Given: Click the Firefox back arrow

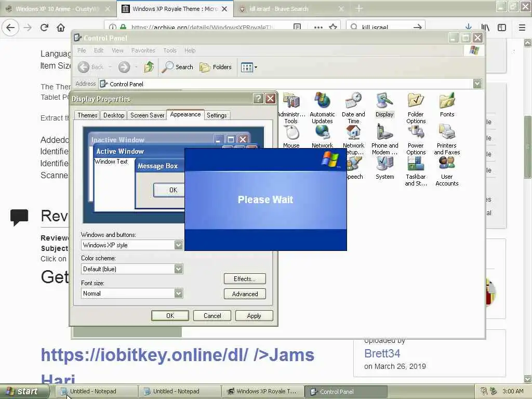Looking at the screenshot, I should (10, 28).
